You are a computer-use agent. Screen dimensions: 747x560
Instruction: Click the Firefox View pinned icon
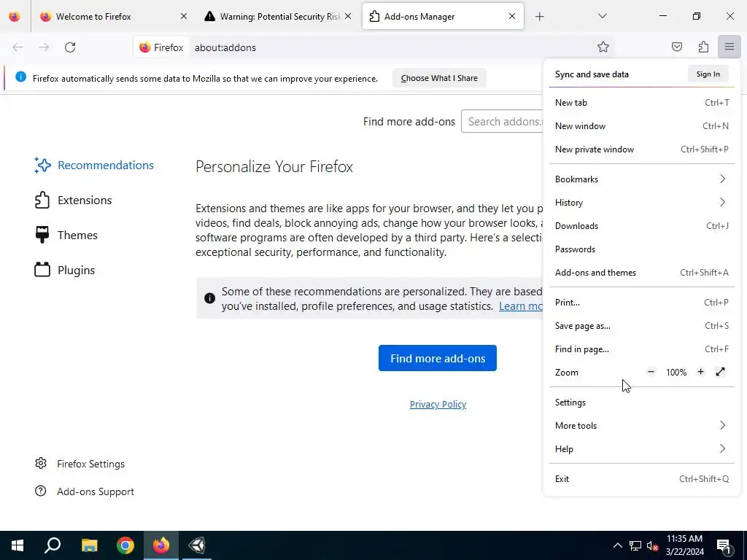click(15, 17)
